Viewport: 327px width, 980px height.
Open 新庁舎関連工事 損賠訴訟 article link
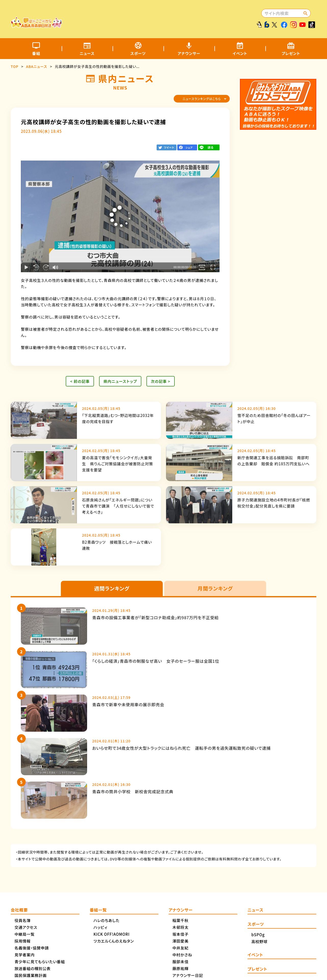point(273,461)
